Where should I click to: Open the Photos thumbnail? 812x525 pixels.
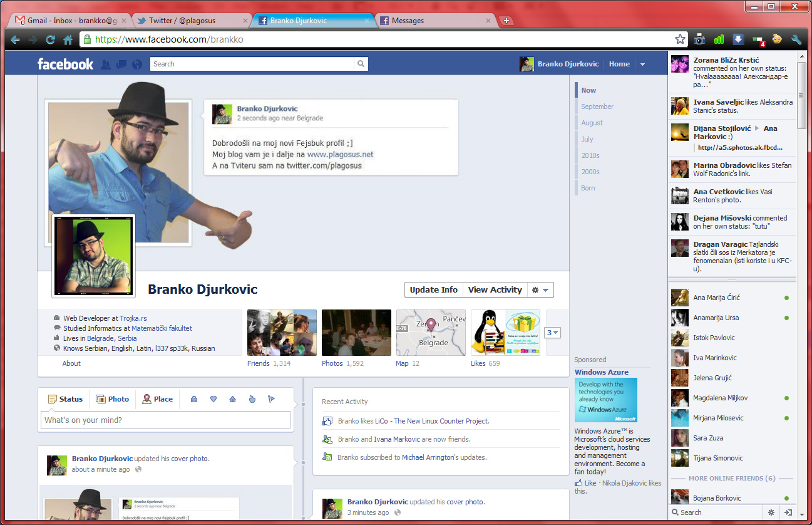click(x=356, y=333)
